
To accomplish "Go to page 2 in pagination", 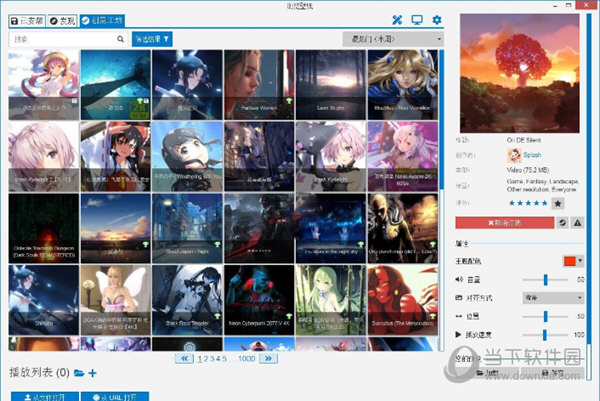I will click(x=205, y=359).
